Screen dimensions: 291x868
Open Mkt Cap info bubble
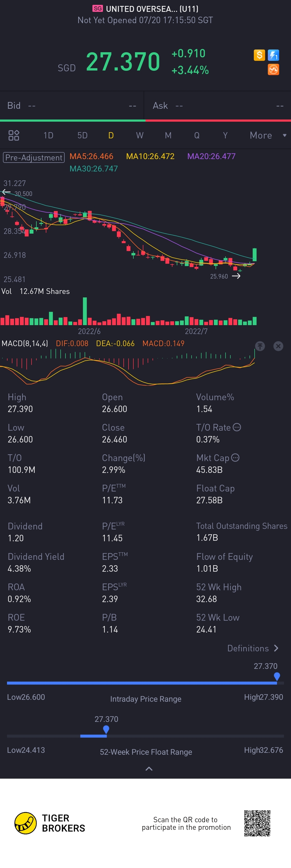click(235, 458)
